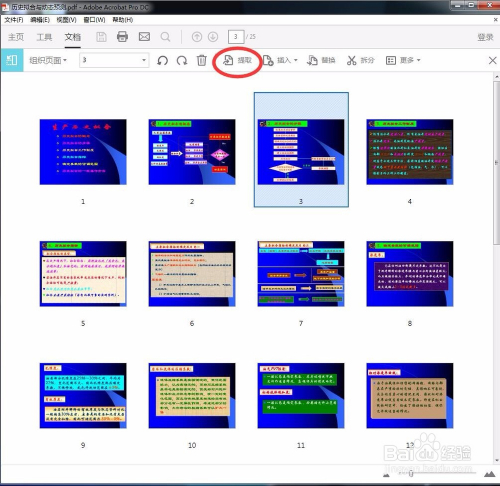Go to next page arrow

(213, 37)
